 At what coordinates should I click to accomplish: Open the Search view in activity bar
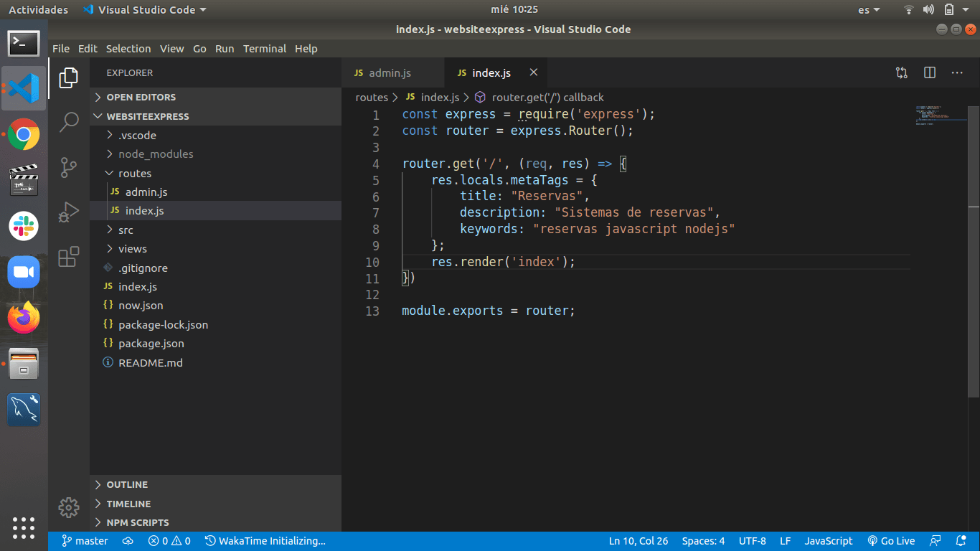69,122
